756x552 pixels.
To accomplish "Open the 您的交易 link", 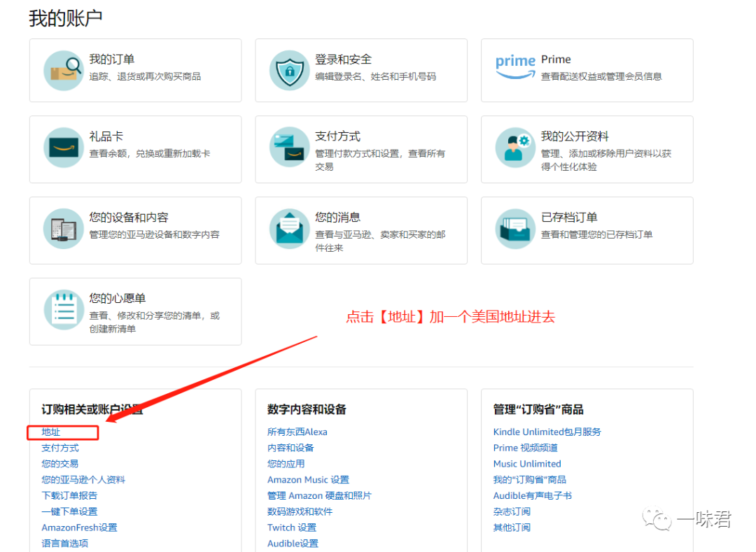I will pos(60,464).
